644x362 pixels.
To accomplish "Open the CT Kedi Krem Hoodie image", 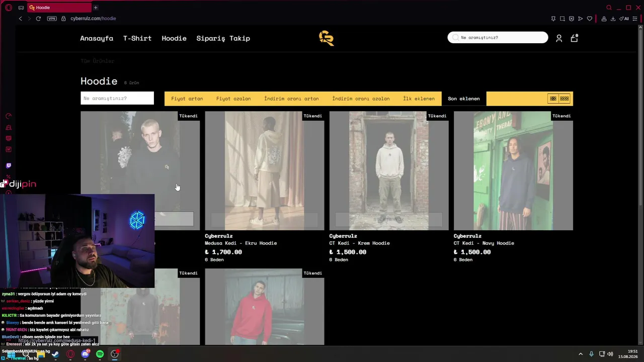I will coord(389,170).
